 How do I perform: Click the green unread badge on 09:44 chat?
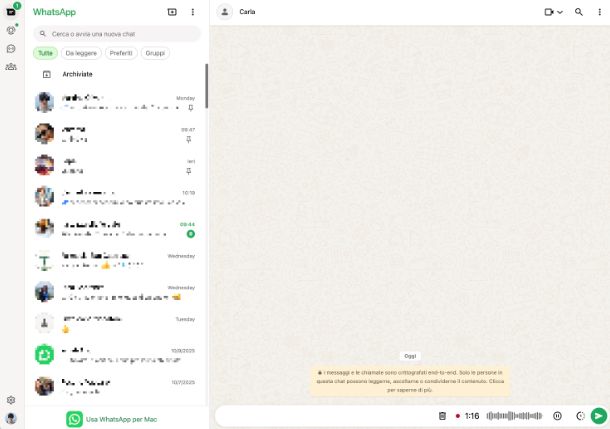pos(191,234)
